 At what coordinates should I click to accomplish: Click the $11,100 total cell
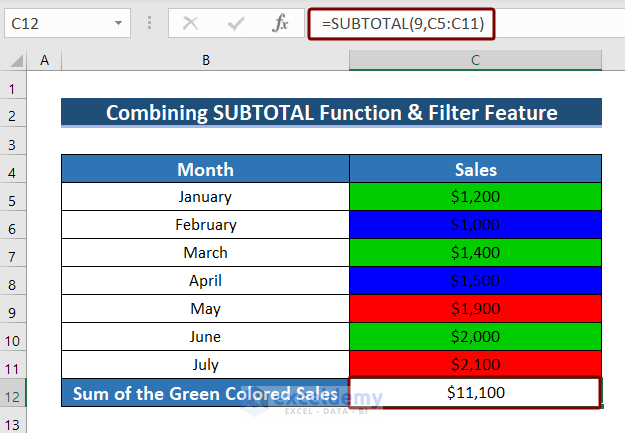click(x=475, y=393)
